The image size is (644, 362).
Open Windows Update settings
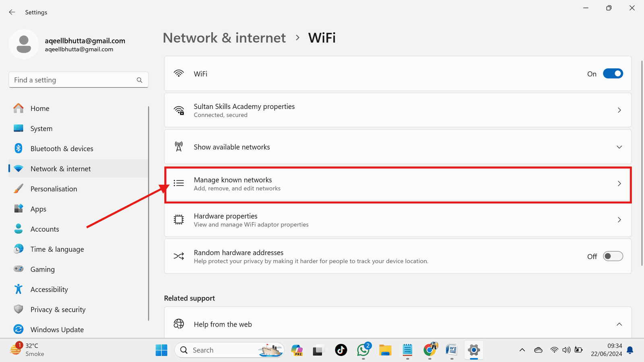57,329
